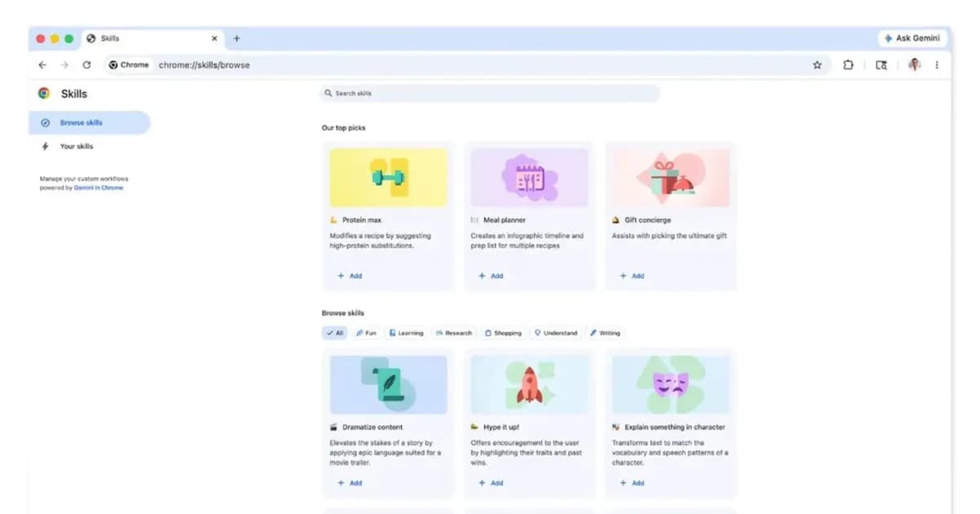The image size is (980, 514).
Task: Open Chrome extensions via the puzzle icon
Action: (x=849, y=64)
